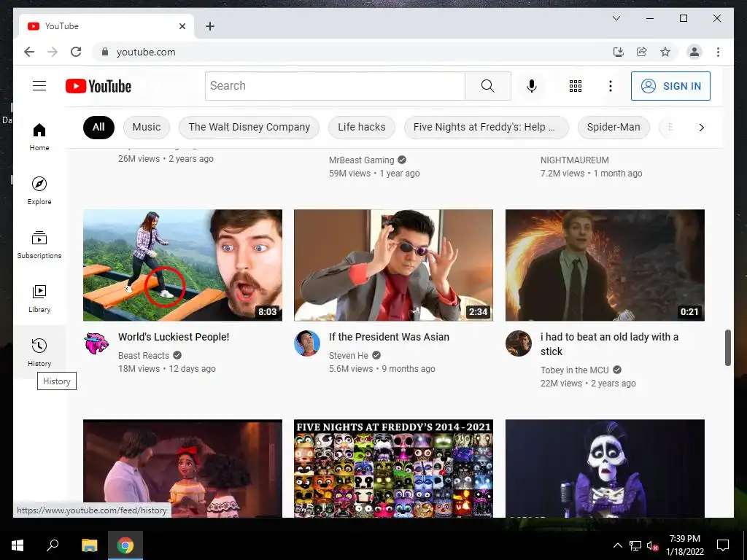The width and height of the screenshot is (747, 560).
Task: Close the YouTube tab
Action: point(182,26)
